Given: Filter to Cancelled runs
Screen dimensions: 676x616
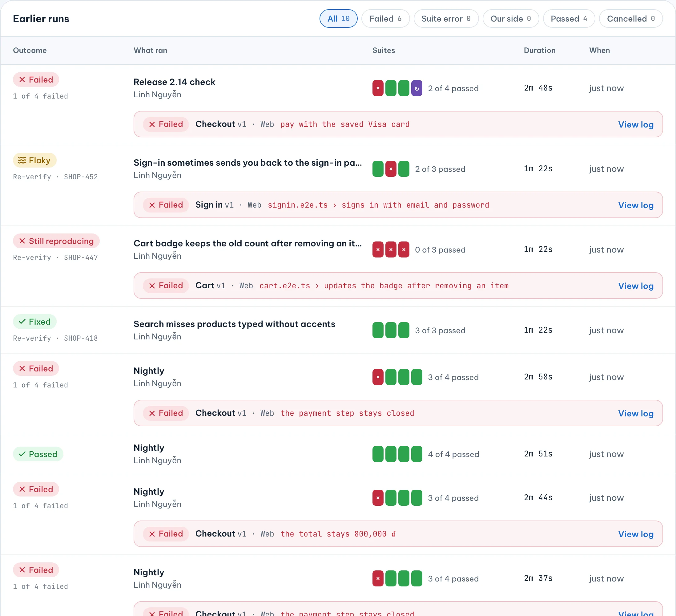Looking at the screenshot, I should (x=630, y=19).
